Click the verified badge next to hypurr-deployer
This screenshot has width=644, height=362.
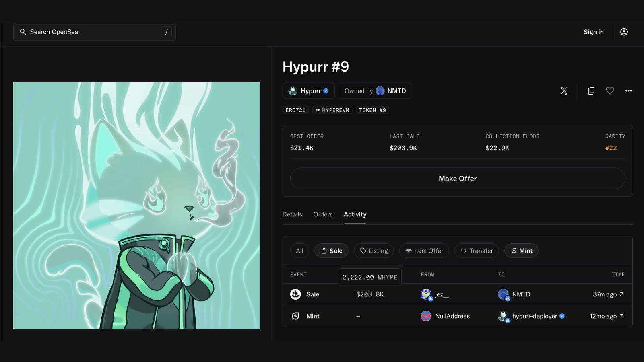(x=562, y=316)
